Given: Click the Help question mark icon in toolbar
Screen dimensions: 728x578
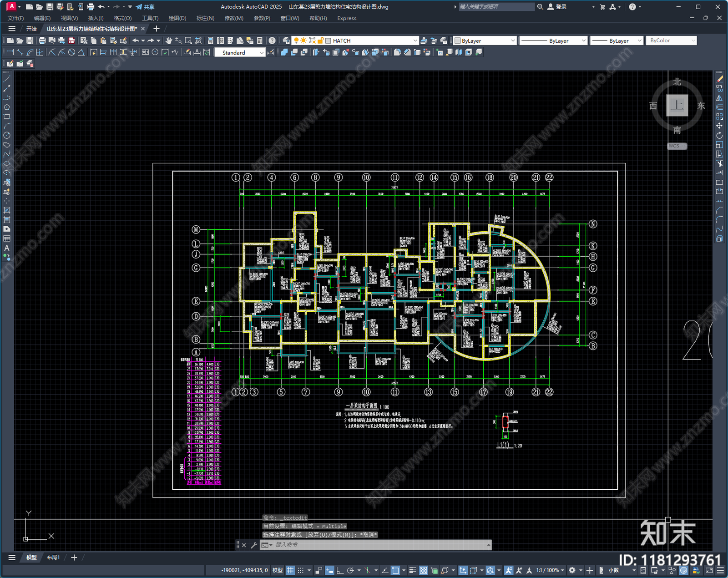Looking at the screenshot, I should pyautogui.click(x=272, y=41).
